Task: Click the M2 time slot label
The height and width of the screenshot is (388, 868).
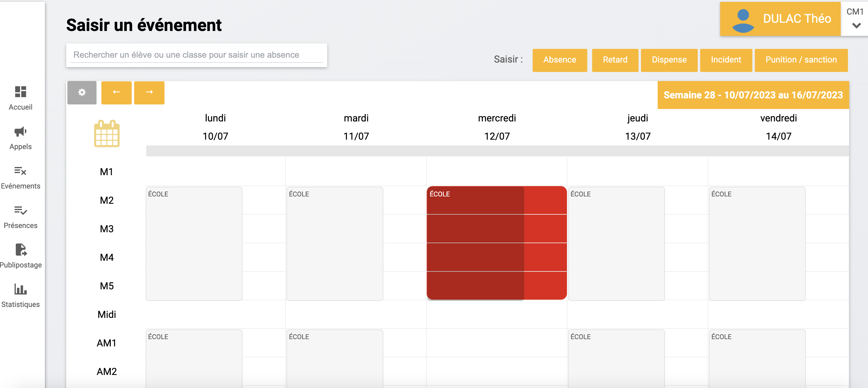Action: [x=107, y=200]
